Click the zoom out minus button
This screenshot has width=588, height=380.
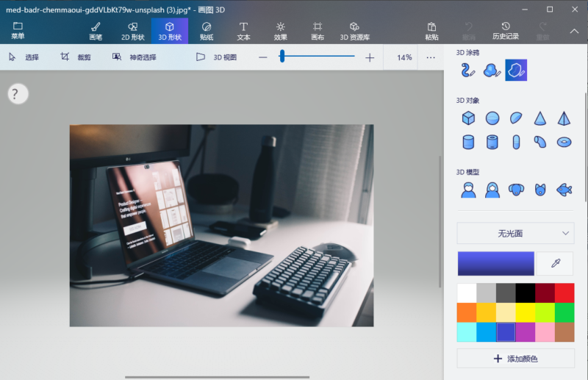(263, 57)
